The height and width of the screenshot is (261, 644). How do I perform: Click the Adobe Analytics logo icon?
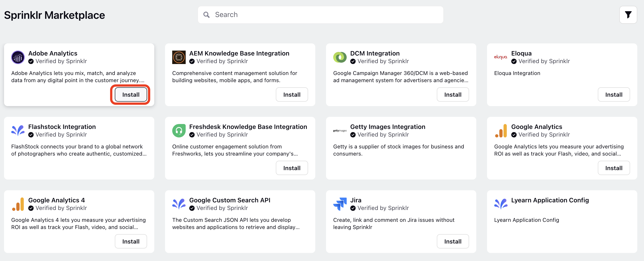pyautogui.click(x=18, y=57)
